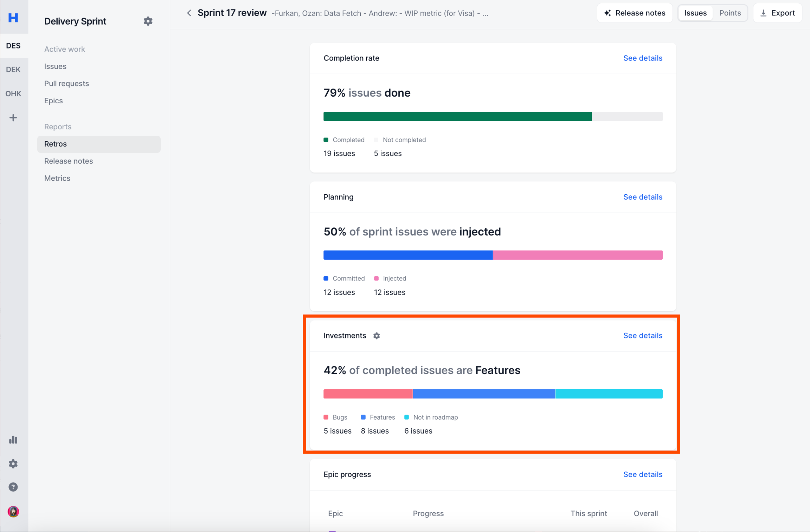
Task: Click the user avatar icon
Action: 13,511
